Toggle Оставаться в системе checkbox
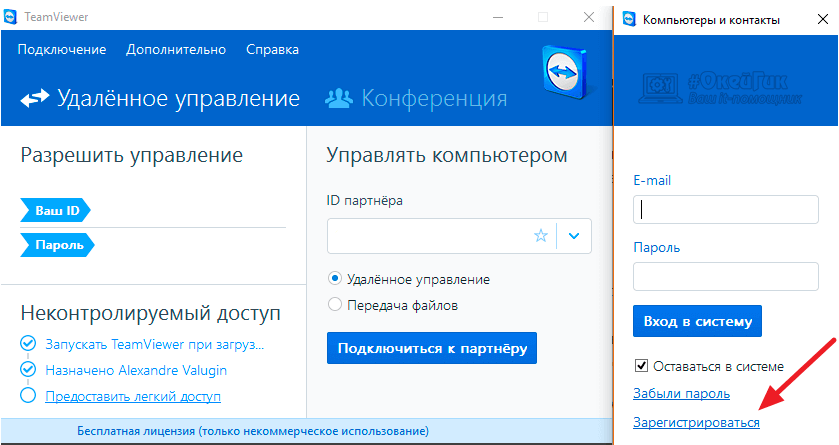 [641, 366]
